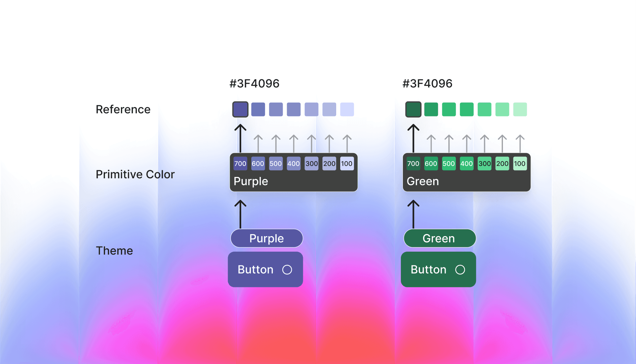
Task: Click the circle icon in purple Button
Action: [287, 269]
